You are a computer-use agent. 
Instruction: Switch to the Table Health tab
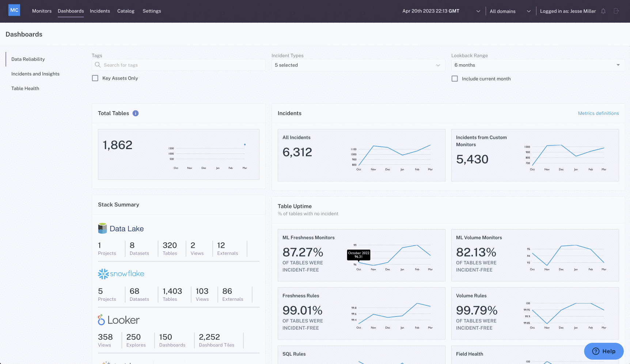pyautogui.click(x=25, y=88)
